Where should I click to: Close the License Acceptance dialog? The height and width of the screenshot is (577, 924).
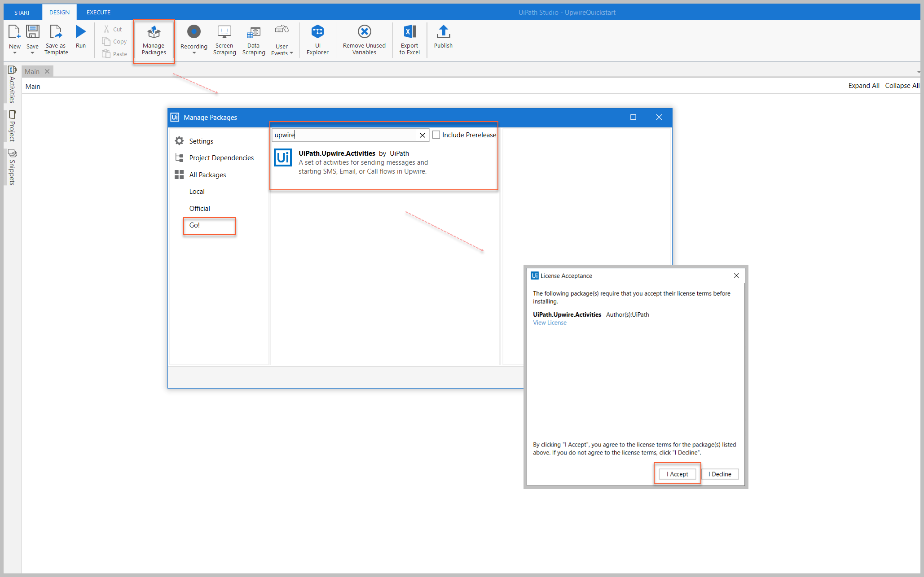pos(736,275)
